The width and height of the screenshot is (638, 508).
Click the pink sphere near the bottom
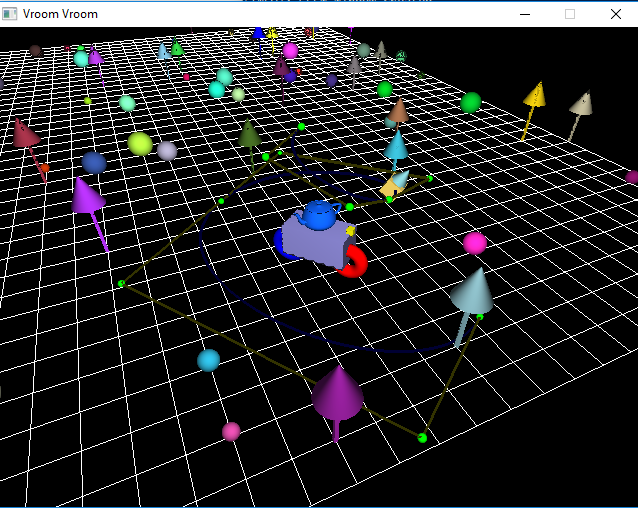click(x=231, y=432)
